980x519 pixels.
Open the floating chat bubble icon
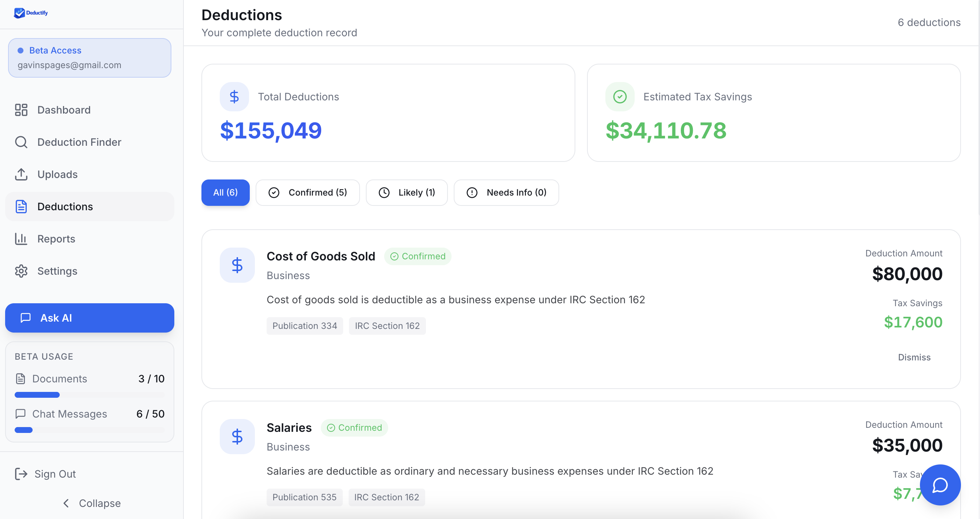click(940, 485)
